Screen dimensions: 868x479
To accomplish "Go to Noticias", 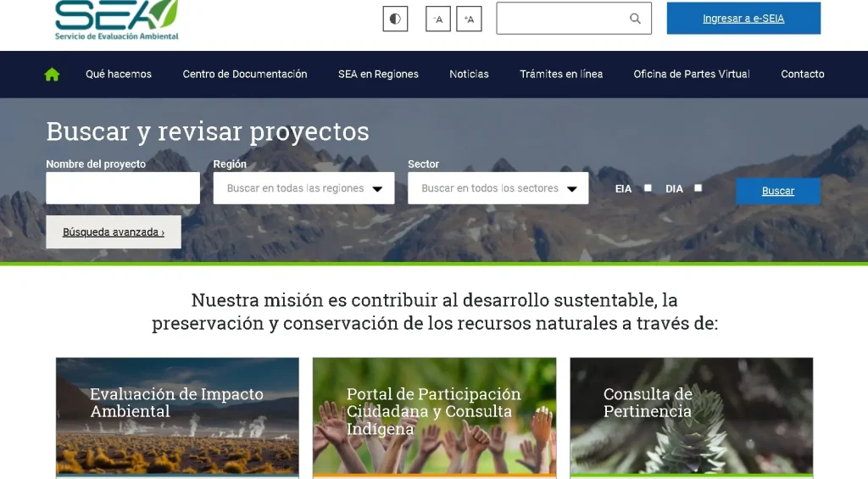I will [x=469, y=75].
